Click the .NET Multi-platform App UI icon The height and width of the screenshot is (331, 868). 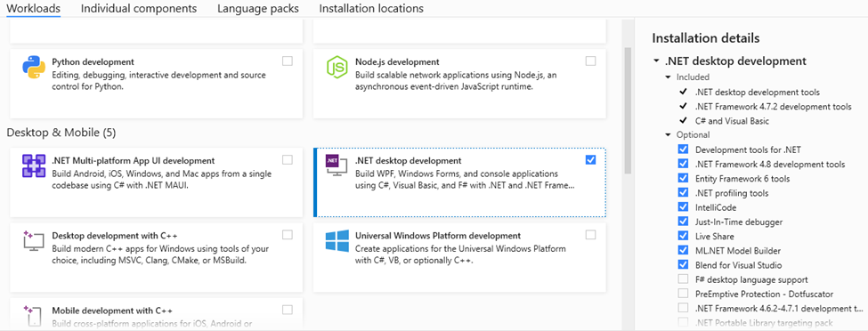point(33,166)
